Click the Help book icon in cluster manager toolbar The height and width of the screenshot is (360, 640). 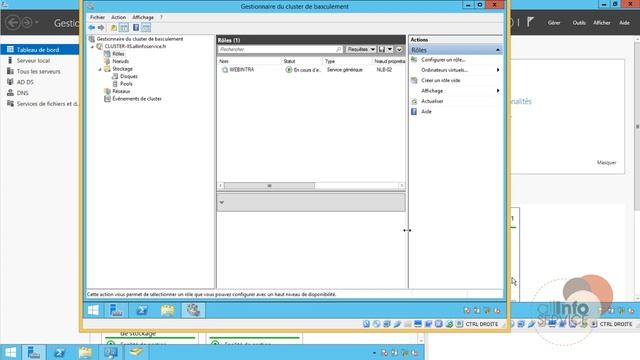136,27
